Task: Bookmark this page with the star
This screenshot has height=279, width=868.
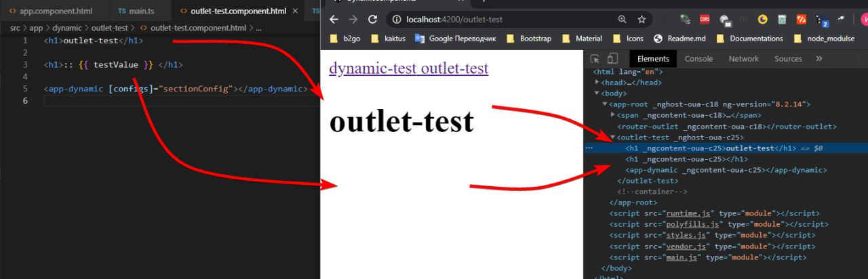Action: [x=642, y=19]
